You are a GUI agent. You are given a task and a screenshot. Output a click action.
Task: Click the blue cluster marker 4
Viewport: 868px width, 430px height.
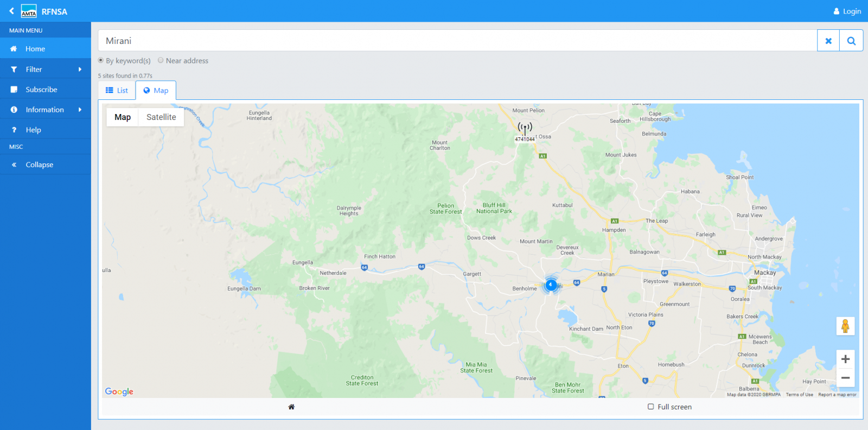[551, 284]
